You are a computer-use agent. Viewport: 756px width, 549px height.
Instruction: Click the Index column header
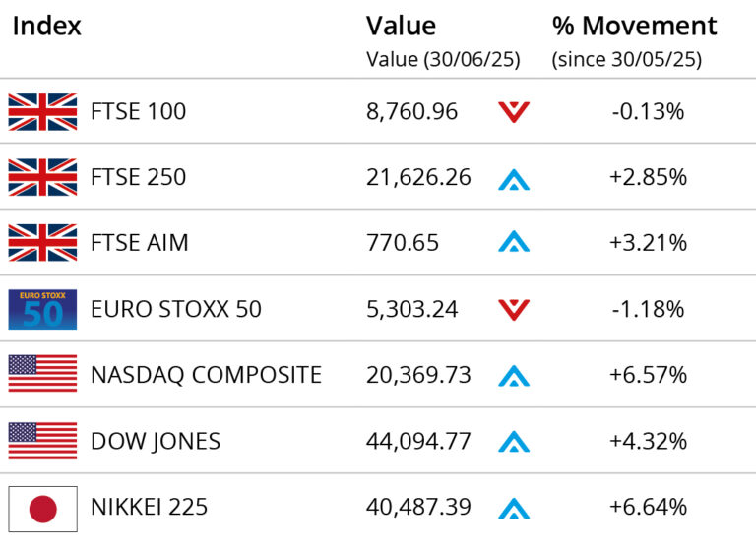(46, 27)
